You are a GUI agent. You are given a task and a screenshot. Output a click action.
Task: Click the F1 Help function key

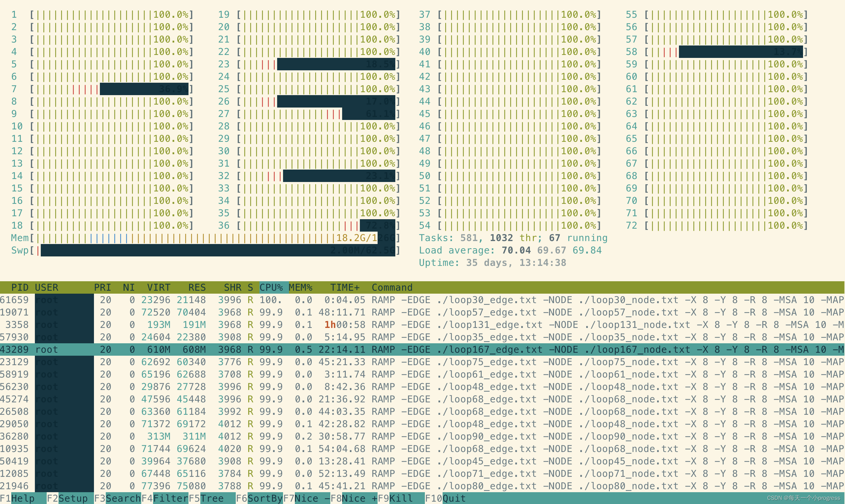click(23, 498)
